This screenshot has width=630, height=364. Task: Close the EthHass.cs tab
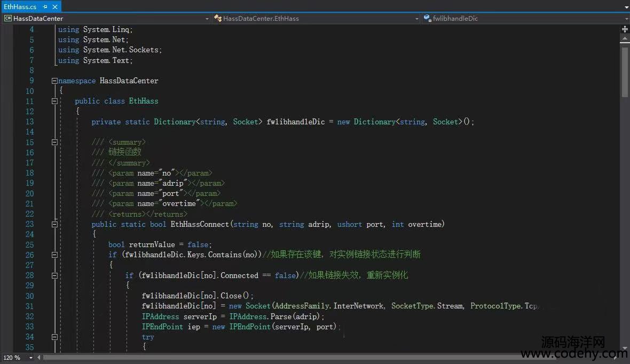55,7
